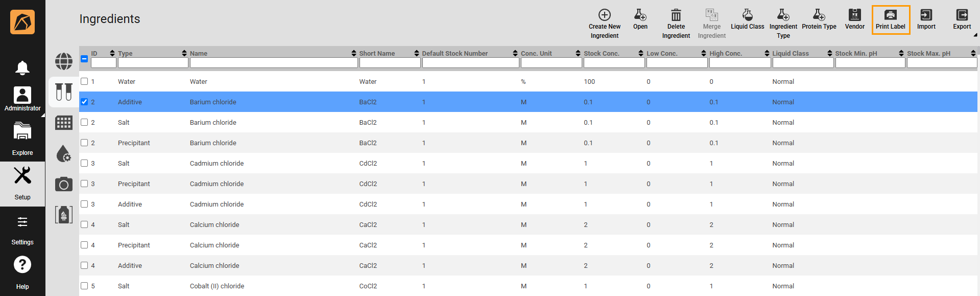Sort by the Stock Conc. column arrows
Screen dimensions: 980x296
640,53
